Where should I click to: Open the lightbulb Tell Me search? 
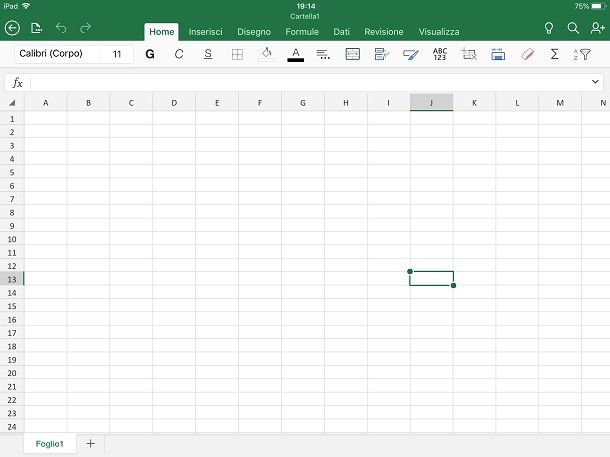coord(549,28)
